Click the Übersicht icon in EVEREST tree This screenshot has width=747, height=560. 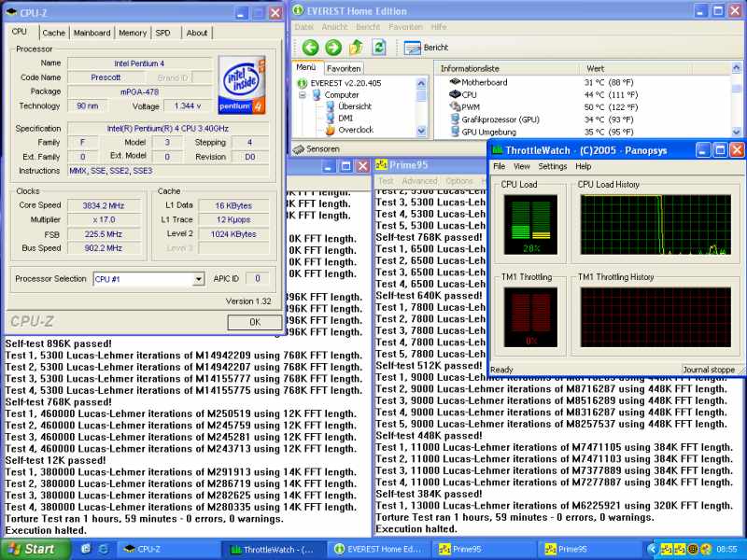331,106
